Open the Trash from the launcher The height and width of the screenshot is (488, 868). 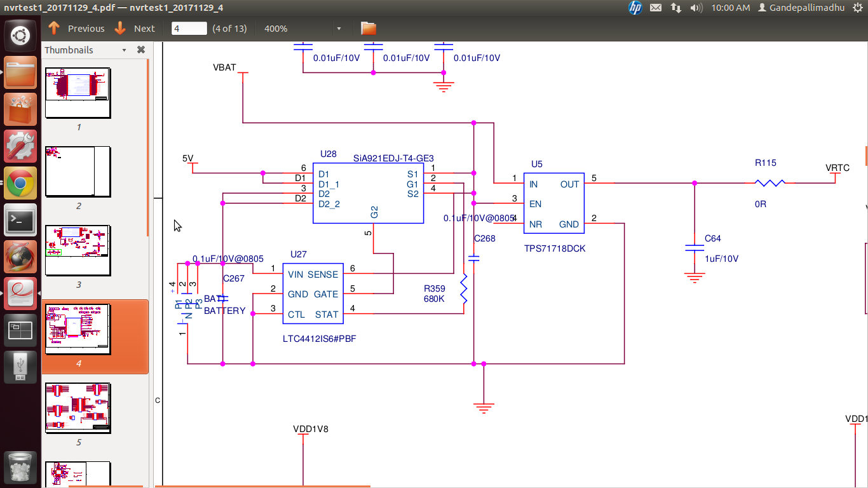point(20,468)
